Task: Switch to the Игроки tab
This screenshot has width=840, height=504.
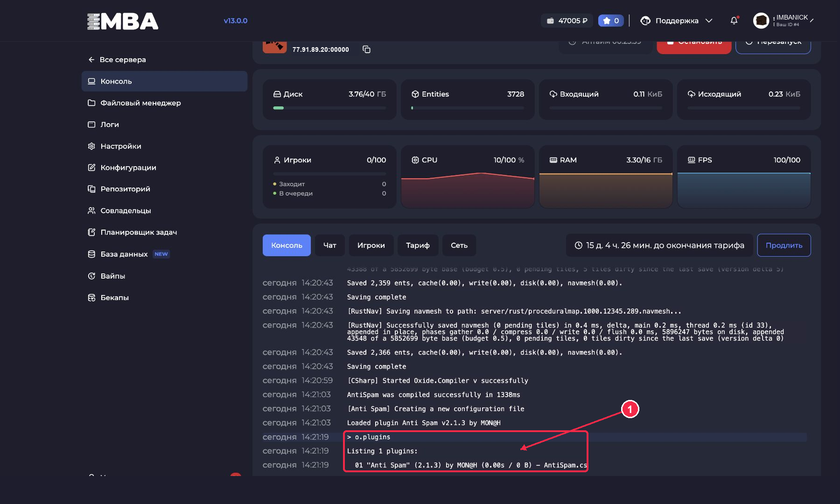Action: [371, 245]
